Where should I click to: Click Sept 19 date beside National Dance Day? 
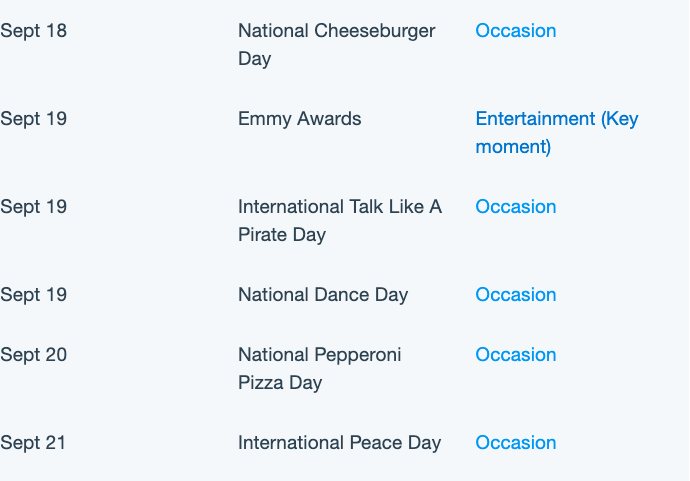(x=33, y=295)
